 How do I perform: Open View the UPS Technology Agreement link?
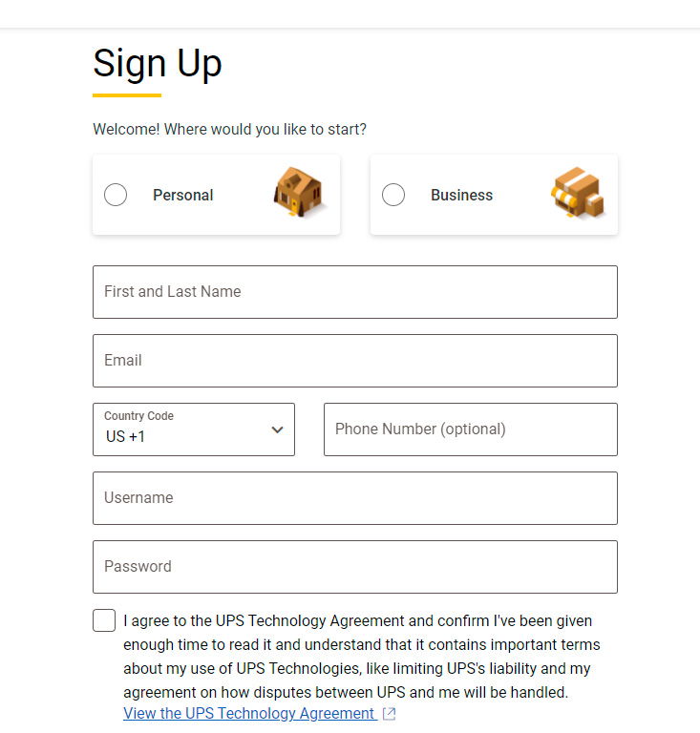249,714
